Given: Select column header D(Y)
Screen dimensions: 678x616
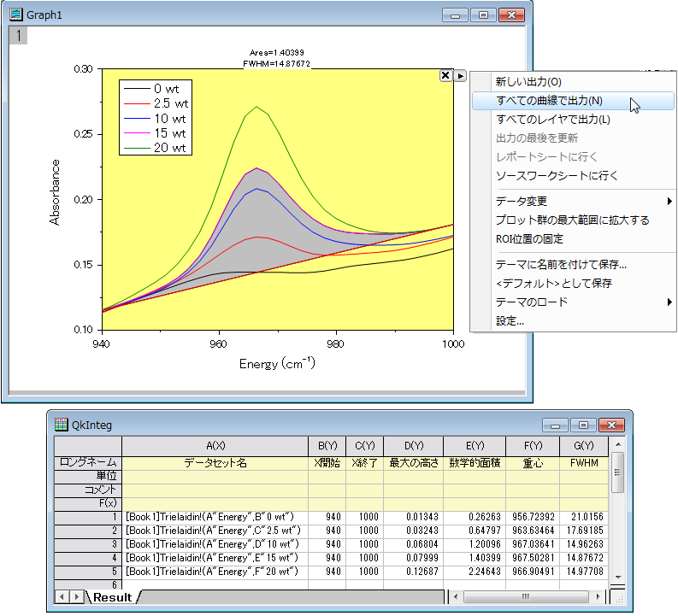Looking at the screenshot, I should (413, 446).
